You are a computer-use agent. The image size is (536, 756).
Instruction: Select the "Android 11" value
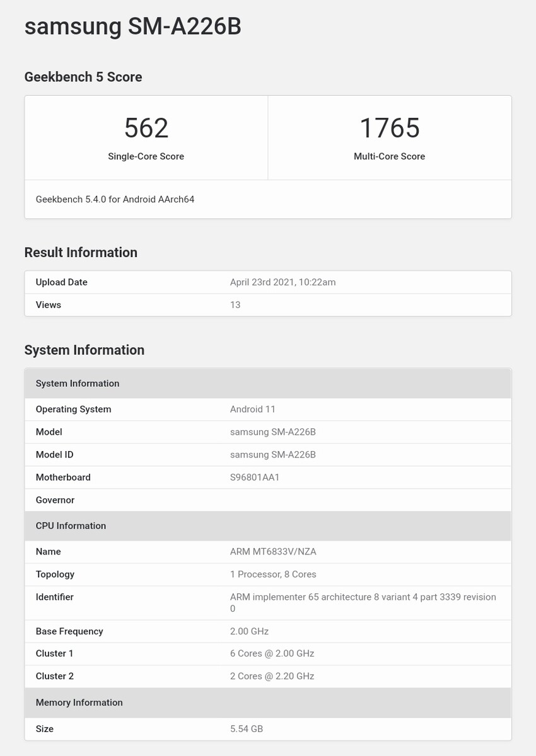[253, 409]
